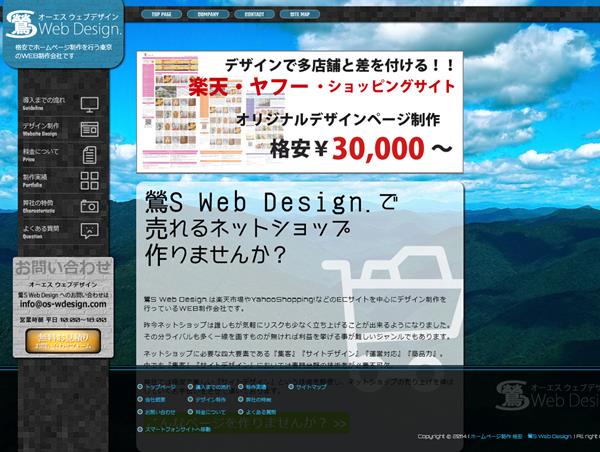The width and height of the screenshot is (600, 452).
Task: Open Portfolio via four-squares grid icon
Action: coord(90,181)
